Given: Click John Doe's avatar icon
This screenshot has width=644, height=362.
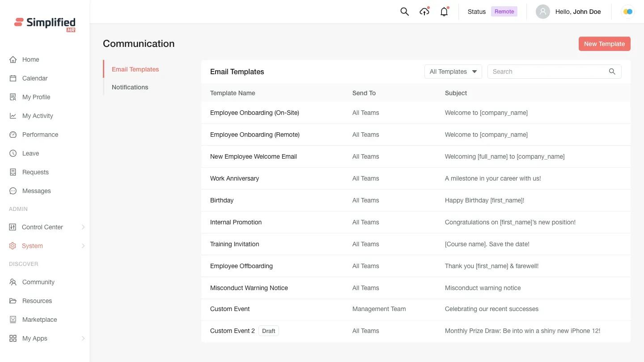Looking at the screenshot, I should [543, 12].
